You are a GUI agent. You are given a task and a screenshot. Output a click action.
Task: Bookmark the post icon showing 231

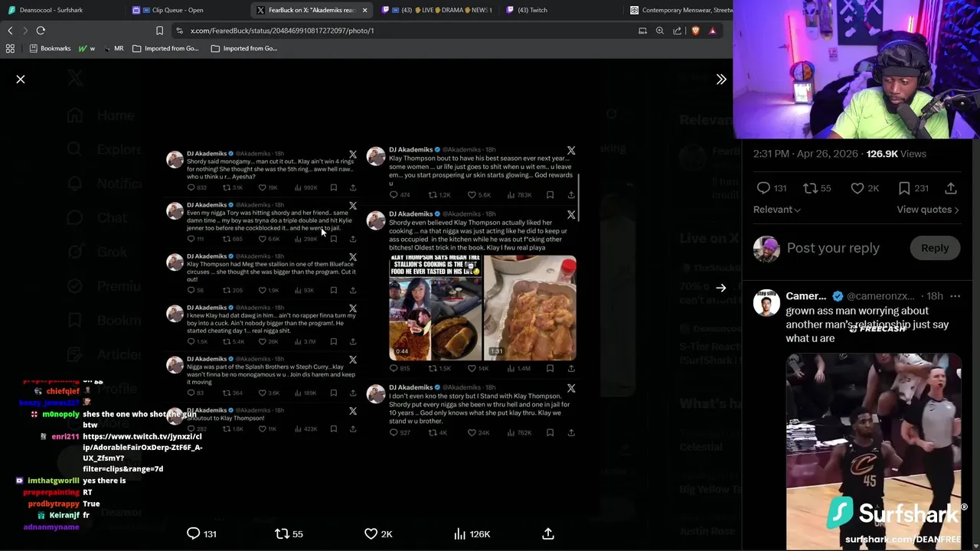913,188
